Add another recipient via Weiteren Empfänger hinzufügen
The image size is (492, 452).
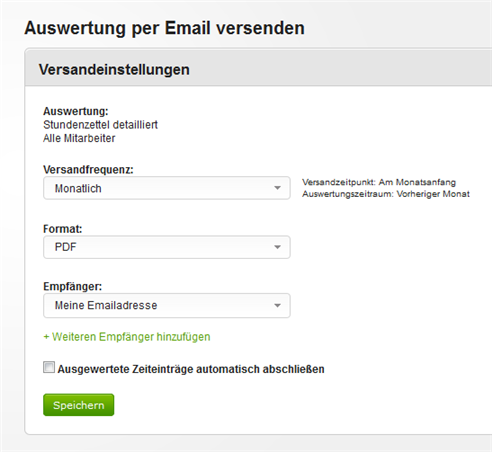127,337
